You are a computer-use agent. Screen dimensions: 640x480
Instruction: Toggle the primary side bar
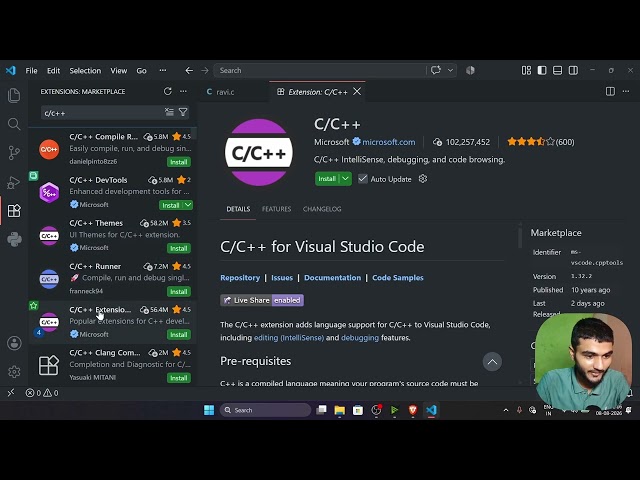click(542, 71)
